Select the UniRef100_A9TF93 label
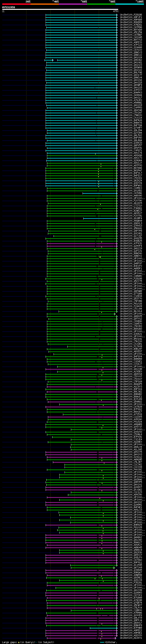This screenshot has height=644, width=146. click(131, 165)
